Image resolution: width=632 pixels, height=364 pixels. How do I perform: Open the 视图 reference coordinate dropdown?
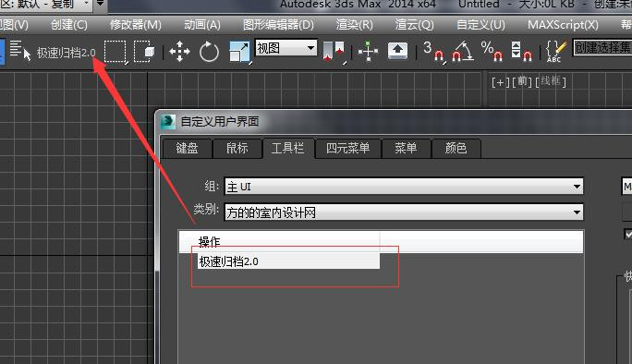pyautogui.click(x=286, y=48)
